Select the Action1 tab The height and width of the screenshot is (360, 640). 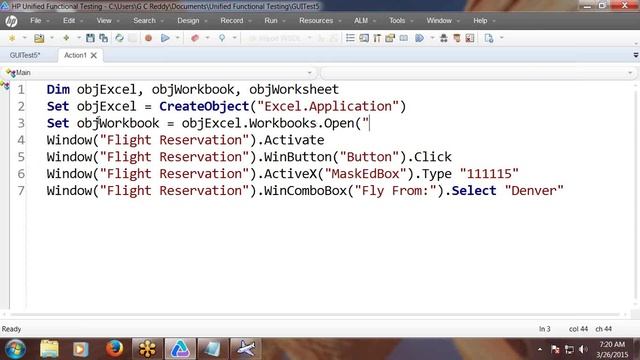point(76,55)
